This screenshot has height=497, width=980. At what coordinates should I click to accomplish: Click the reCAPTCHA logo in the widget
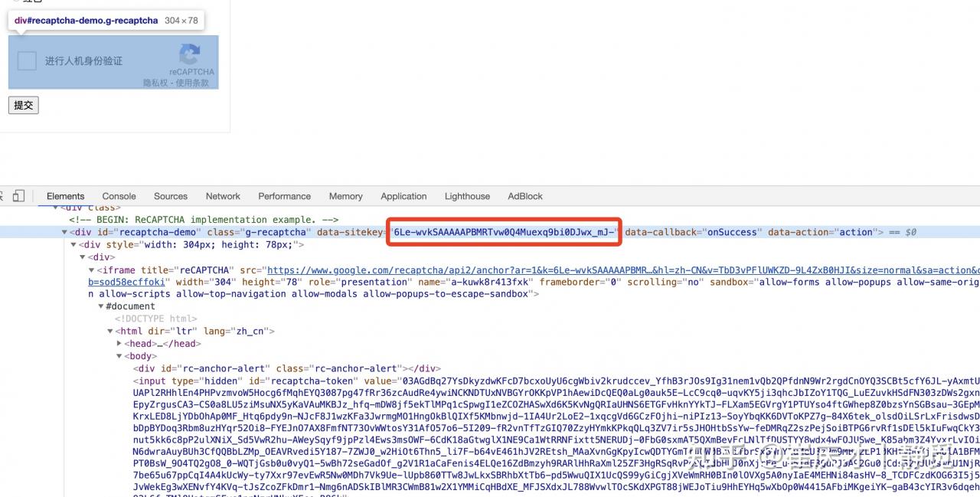pyautogui.click(x=190, y=55)
